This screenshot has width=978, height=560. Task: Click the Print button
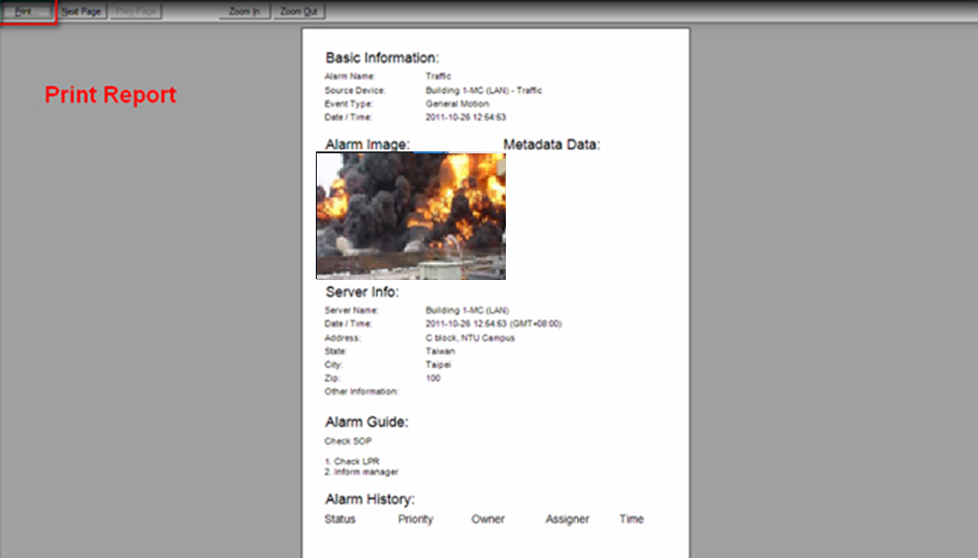click(x=26, y=11)
